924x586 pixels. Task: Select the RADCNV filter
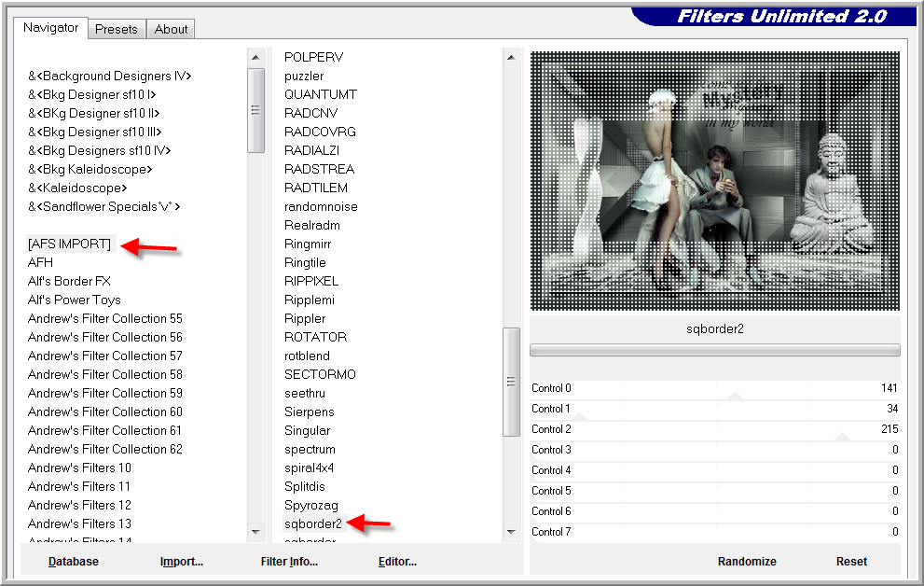click(310, 114)
